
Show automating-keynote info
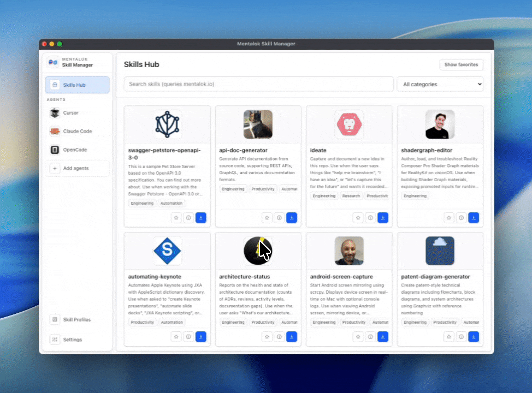188,337
